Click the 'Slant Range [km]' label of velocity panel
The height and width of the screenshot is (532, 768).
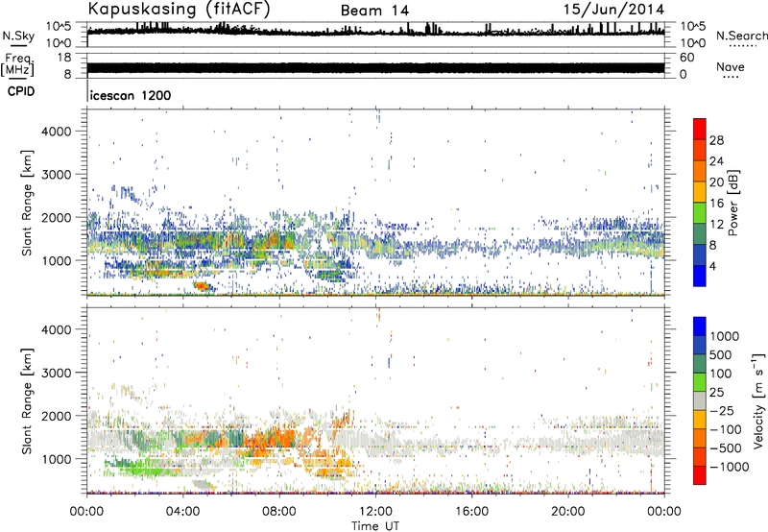click(27, 400)
